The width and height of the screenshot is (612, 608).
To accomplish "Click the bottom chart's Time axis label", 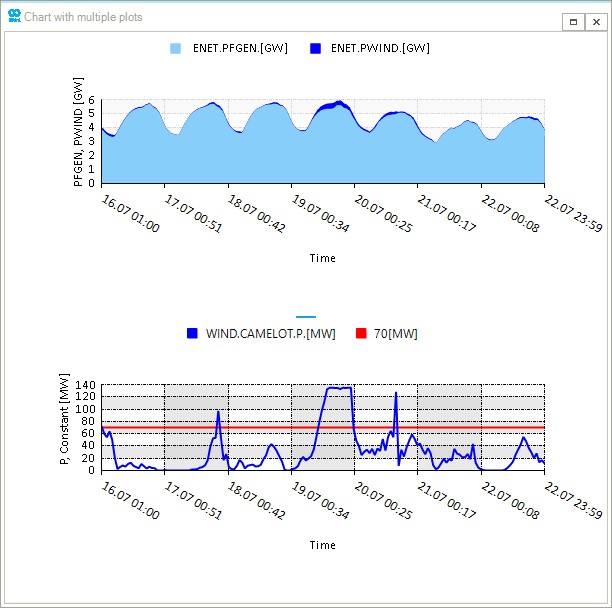I will click(x=322, y=545).
